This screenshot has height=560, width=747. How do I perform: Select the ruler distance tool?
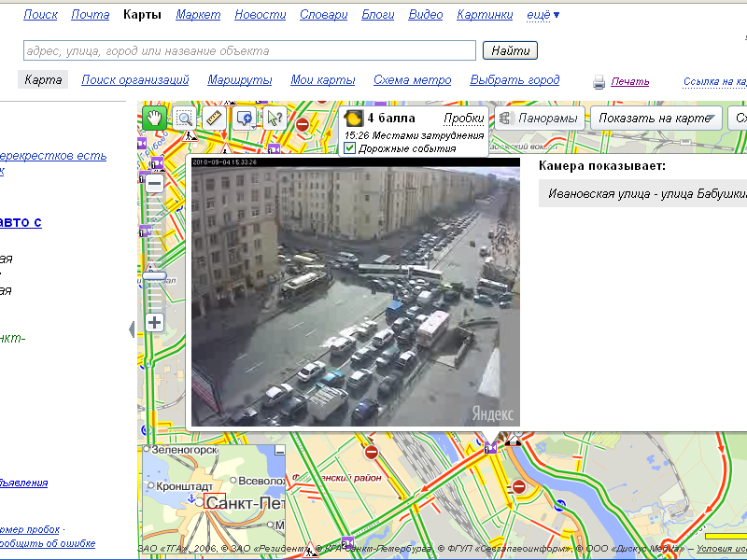214,119
